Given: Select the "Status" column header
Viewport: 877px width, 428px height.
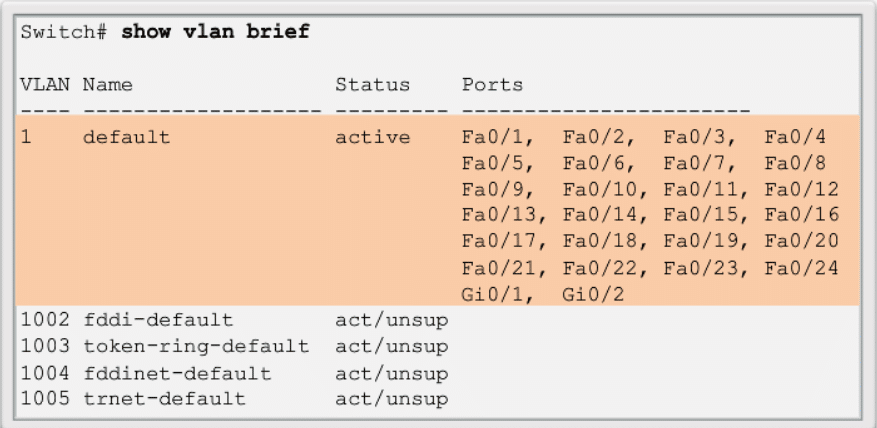Looking at the screenshot, I should 372,85.
